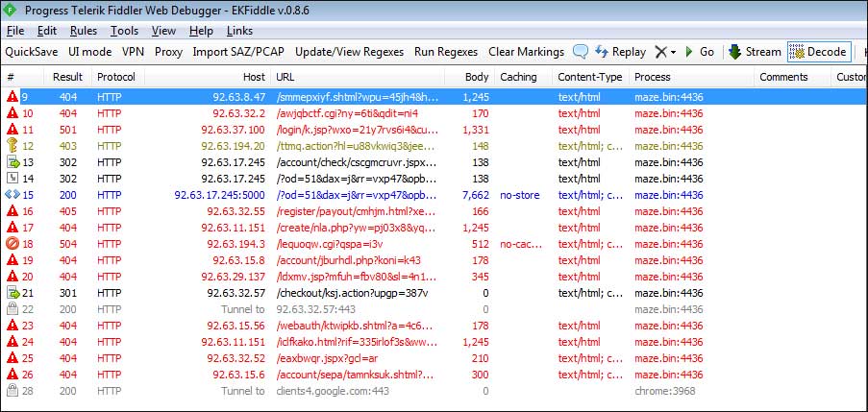Screen dimensions: 868x412
Task: Click Update/View Regexes
Action: click(x=349, y=52)
